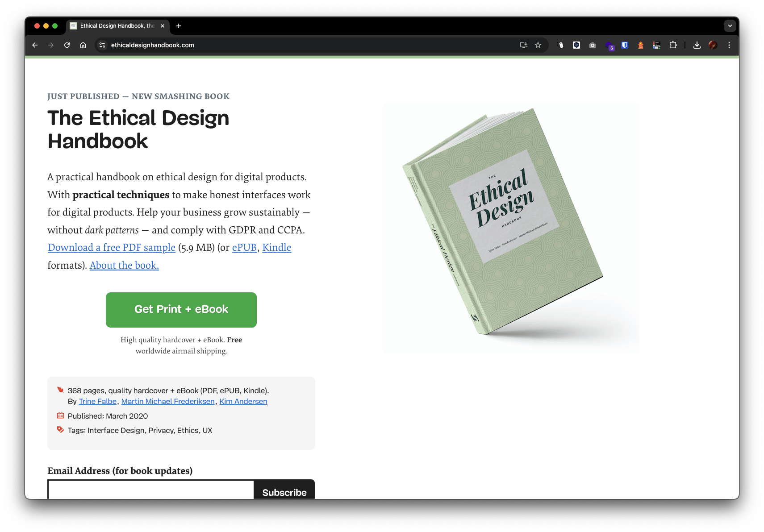Go back to the previous page
The height and width of the screenshot is (532, 764).
point(35,45)
